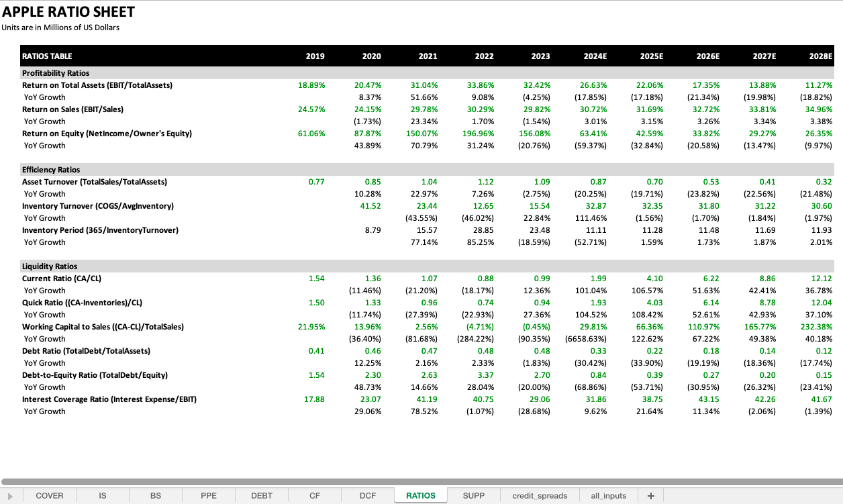Screen dimensions: 843x504
Task: Select the 21.95% cell for 2019
Action: 311,327
